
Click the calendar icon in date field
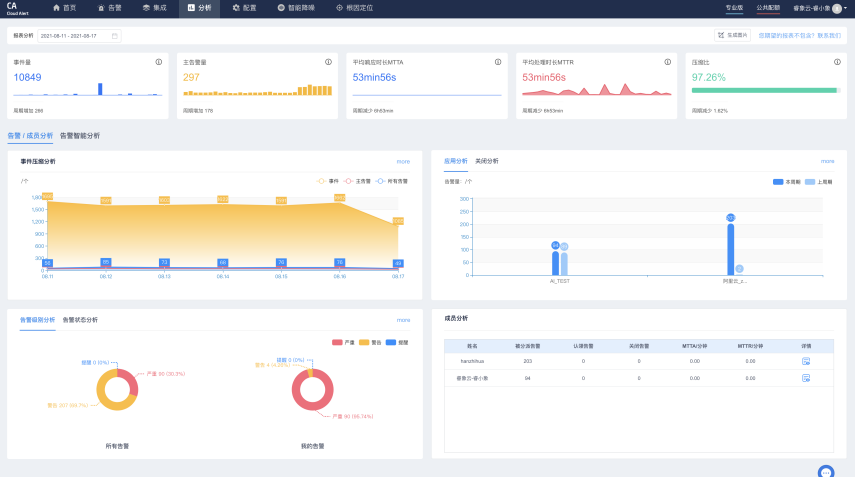pos(115,36)
